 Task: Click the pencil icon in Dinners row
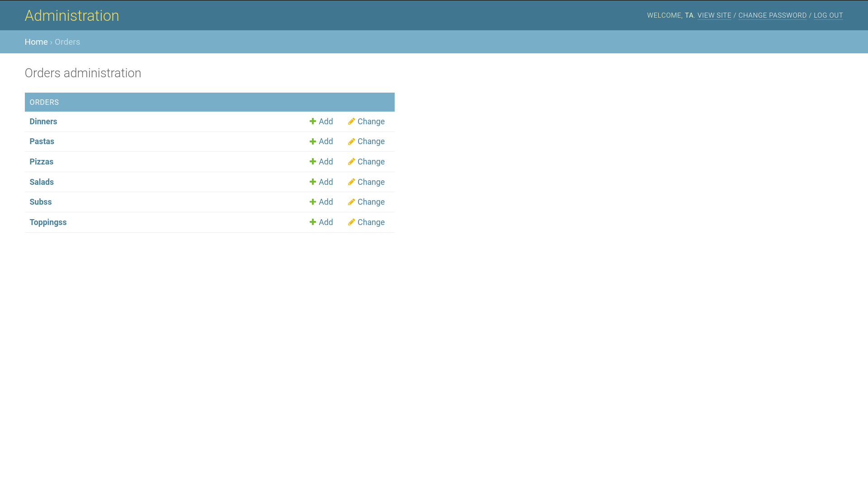351,122
